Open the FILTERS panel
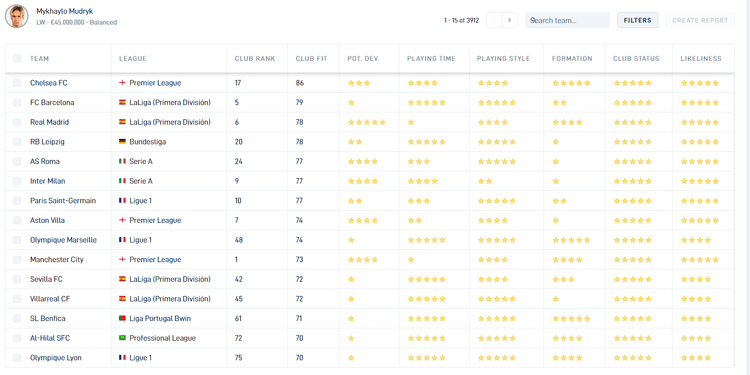Screen dimensions: 750x375 (x=638, y=20)
